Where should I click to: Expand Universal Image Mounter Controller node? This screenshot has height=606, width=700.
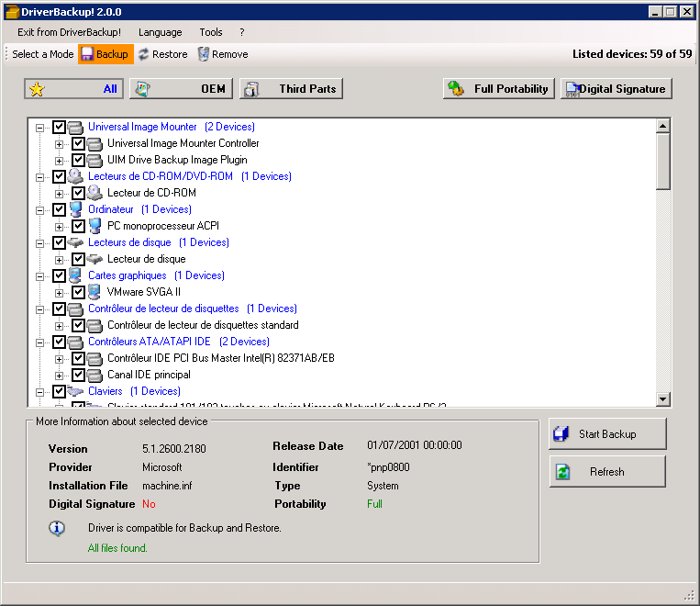coord(59,144)
